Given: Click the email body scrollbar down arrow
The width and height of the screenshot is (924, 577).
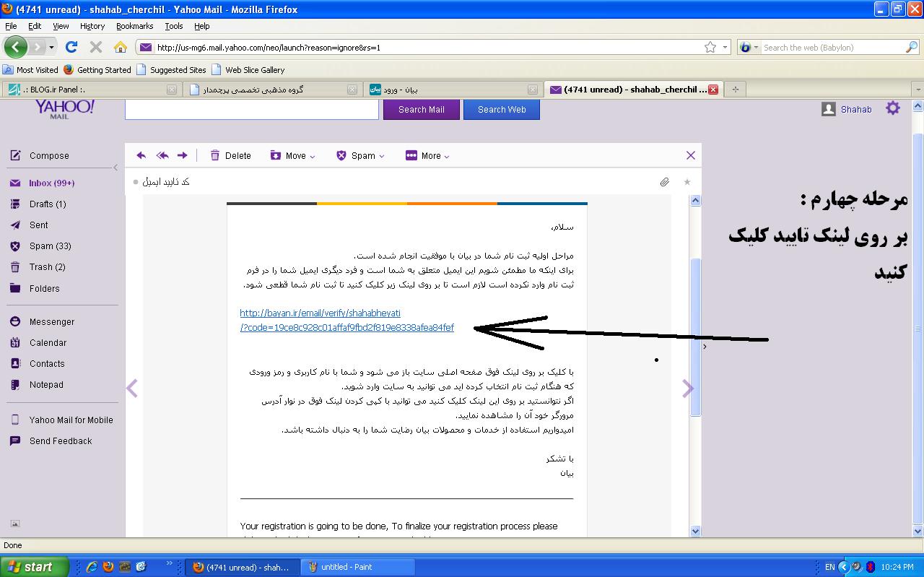Looking at the screenshot, I should click(x=696, y=531).
